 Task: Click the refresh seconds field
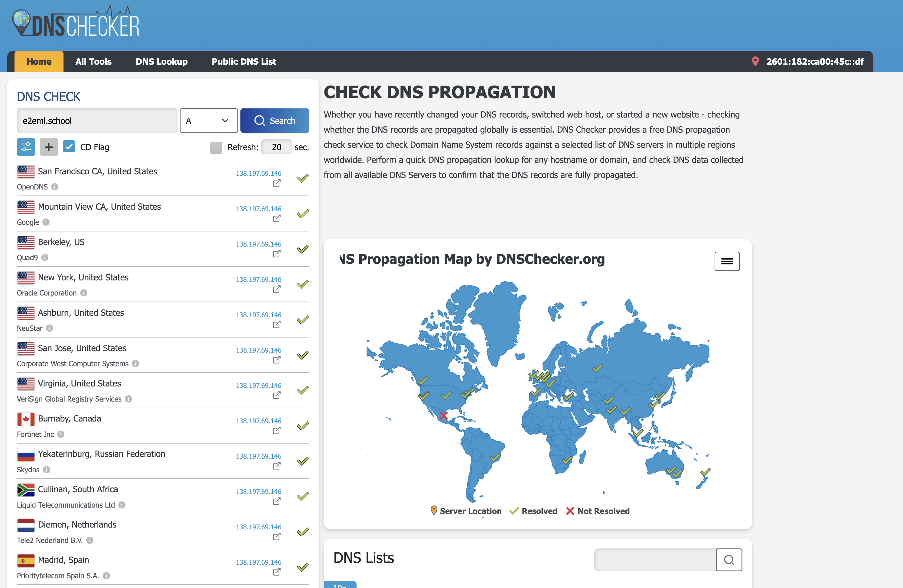277,147
